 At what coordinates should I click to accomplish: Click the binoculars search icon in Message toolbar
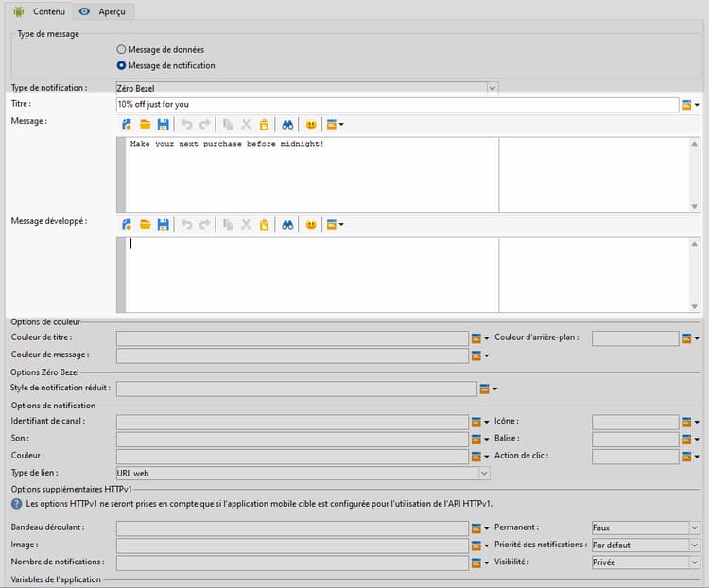(287, 125)
